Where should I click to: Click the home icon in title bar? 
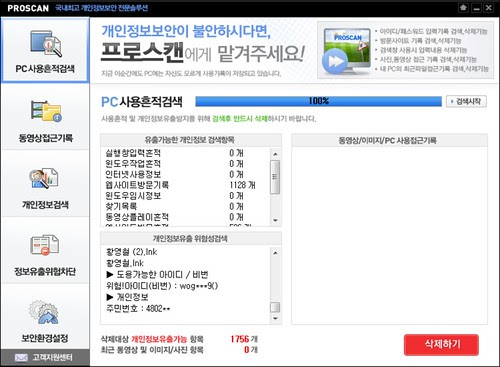[463, 8]
